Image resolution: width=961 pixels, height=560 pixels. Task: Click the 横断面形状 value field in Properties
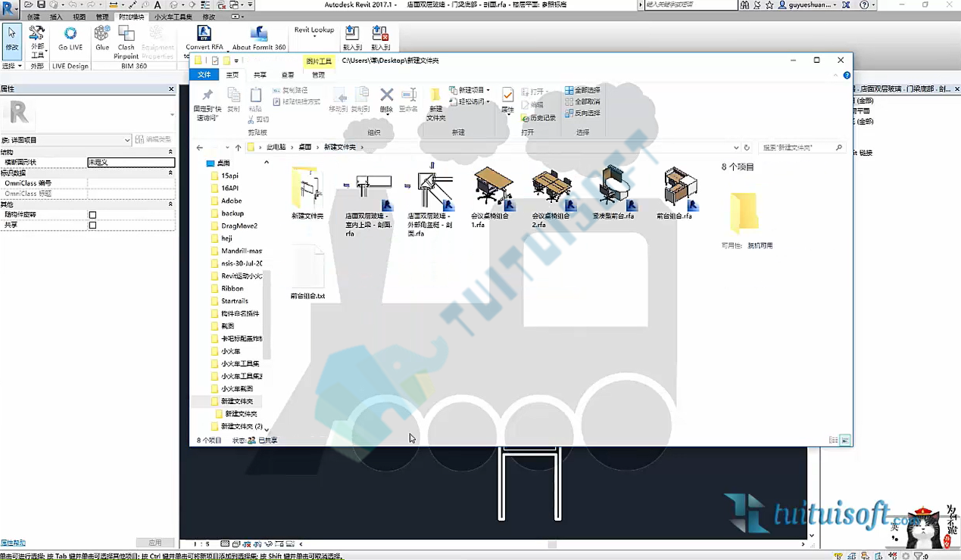[x=131, y=162]
